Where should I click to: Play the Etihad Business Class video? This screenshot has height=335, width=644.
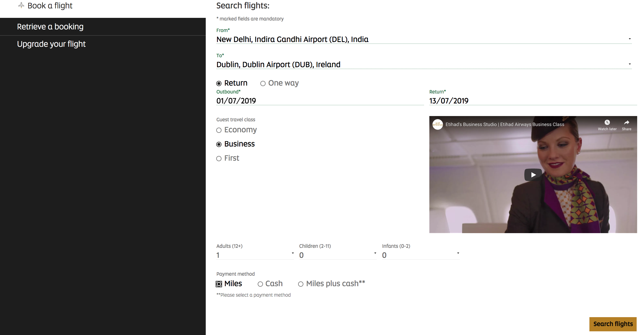coord(533,174)
